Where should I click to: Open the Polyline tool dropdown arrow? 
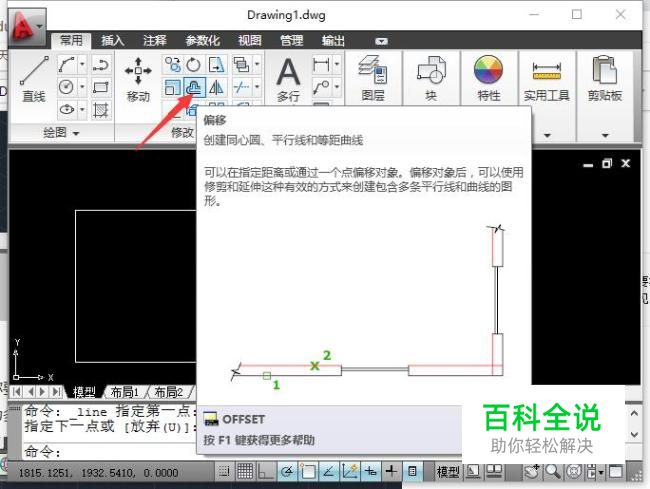[x=82, y=64]
